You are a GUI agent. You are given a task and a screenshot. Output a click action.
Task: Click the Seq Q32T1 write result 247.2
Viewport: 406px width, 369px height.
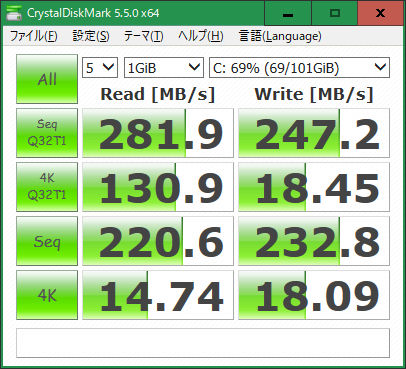point(314,133)
